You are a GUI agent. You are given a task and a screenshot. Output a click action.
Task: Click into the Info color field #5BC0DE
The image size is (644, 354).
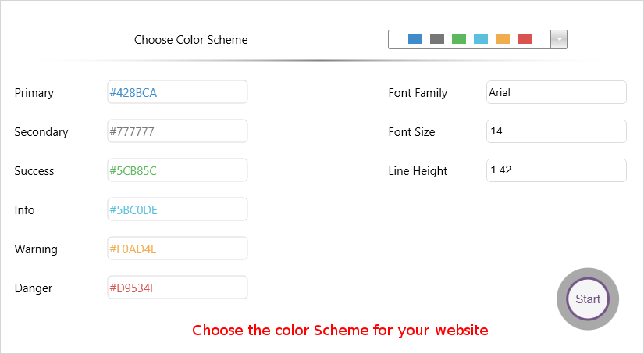pyautogui.click(x=177, y=209)
